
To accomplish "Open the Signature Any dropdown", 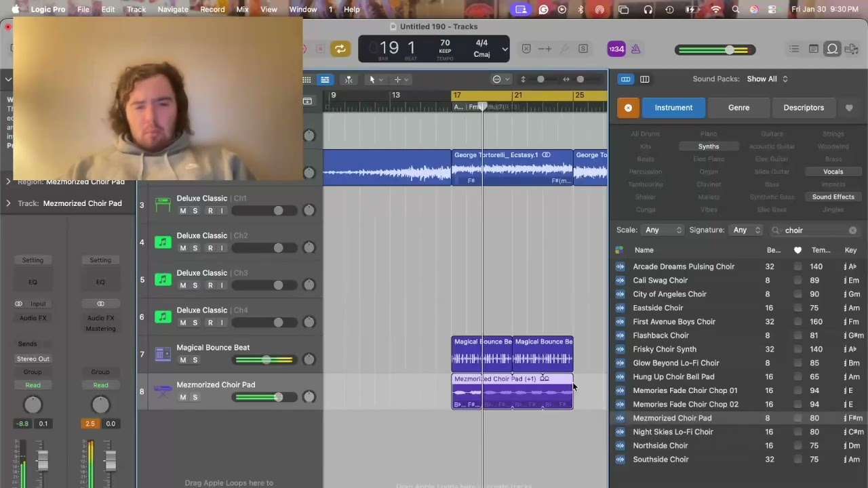I will (x=745, y=230).
